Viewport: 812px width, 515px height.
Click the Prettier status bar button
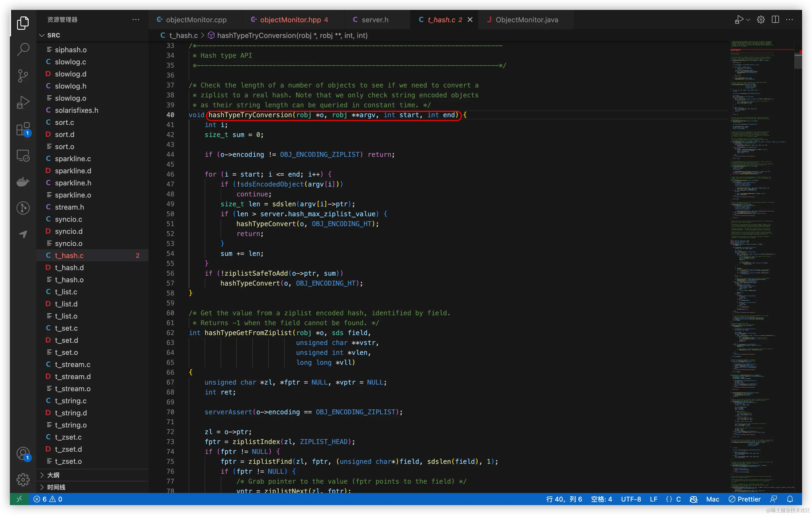[x=745, y=499]
